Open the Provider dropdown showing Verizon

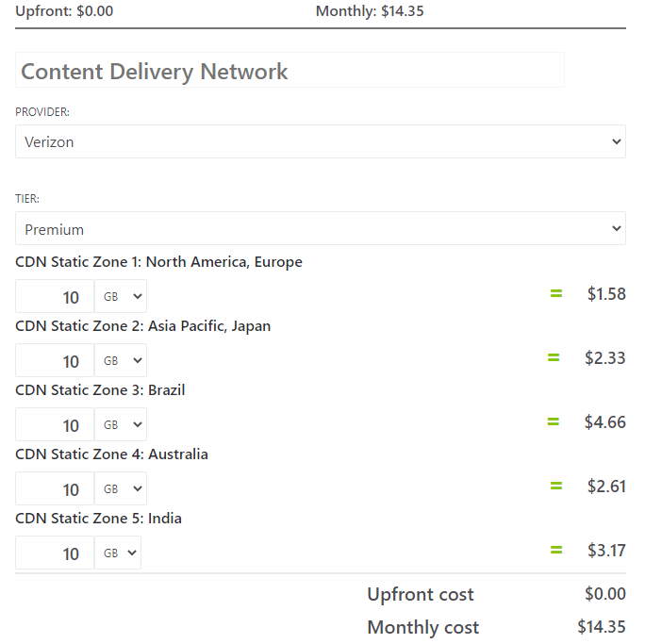click(321, 141)
